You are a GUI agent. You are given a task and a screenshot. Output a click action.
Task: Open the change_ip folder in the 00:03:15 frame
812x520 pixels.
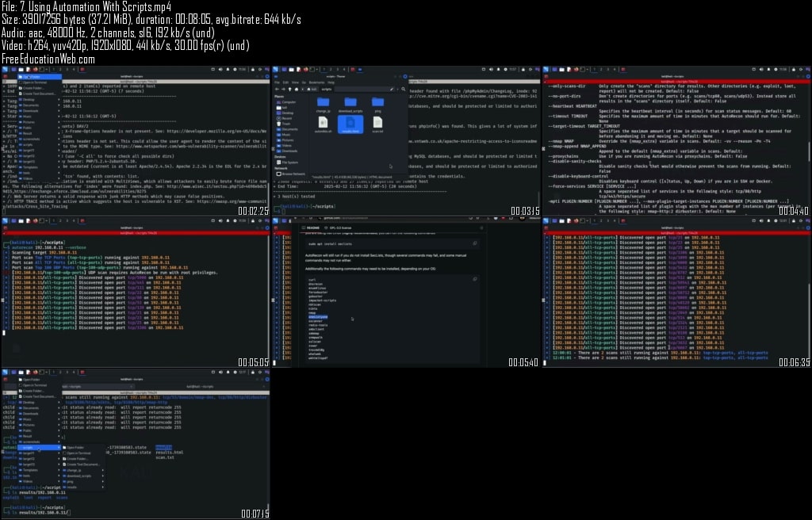coord(324,105)
